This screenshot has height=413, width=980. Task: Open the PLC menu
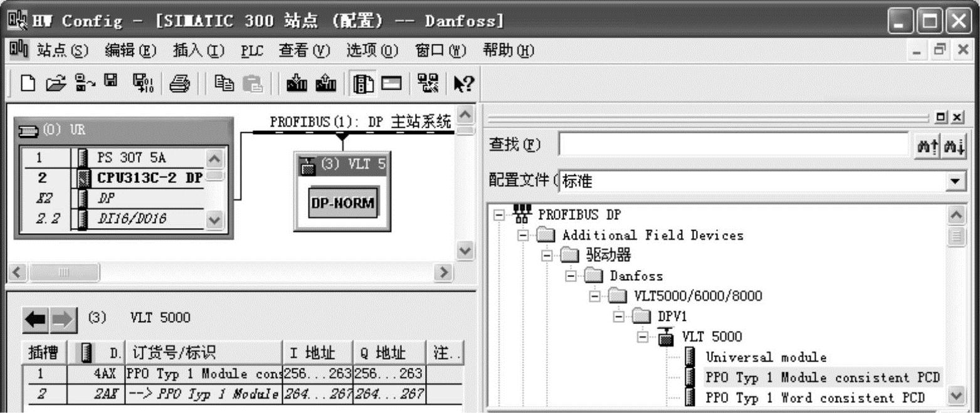tap(252, 50)
